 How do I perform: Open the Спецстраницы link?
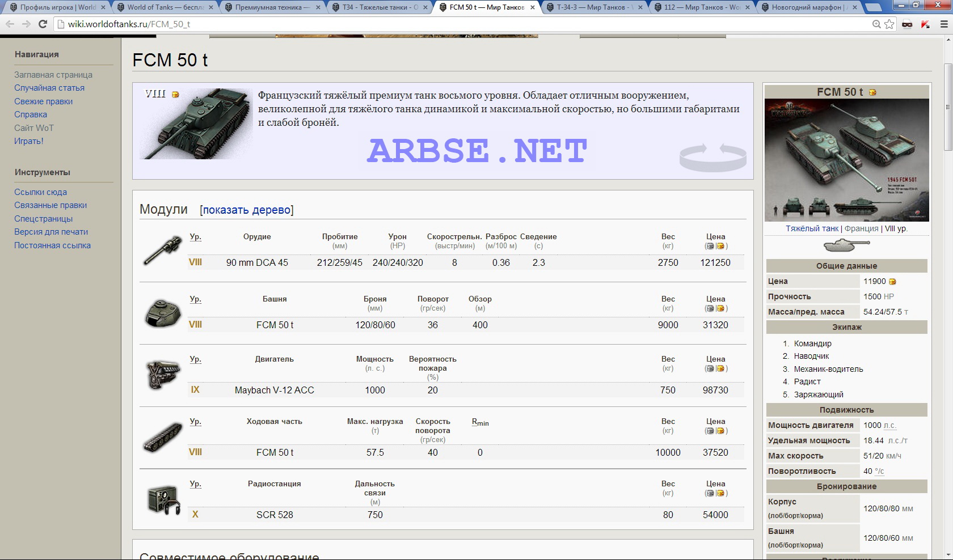(44, 219)
